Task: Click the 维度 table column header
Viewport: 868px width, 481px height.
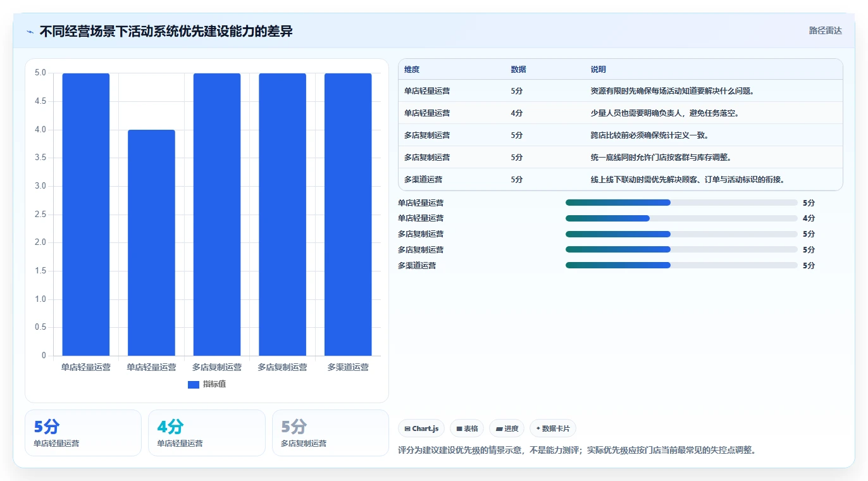Action: (x=412, y=70)
